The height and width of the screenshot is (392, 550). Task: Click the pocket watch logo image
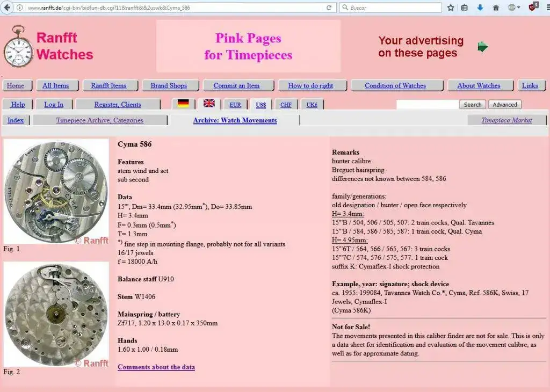[x=18, y=46]
